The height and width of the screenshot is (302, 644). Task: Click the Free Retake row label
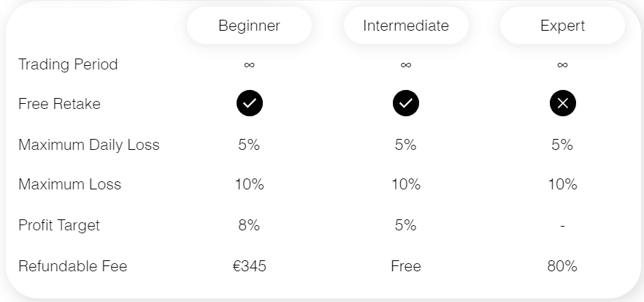click(x=59, y=104)
